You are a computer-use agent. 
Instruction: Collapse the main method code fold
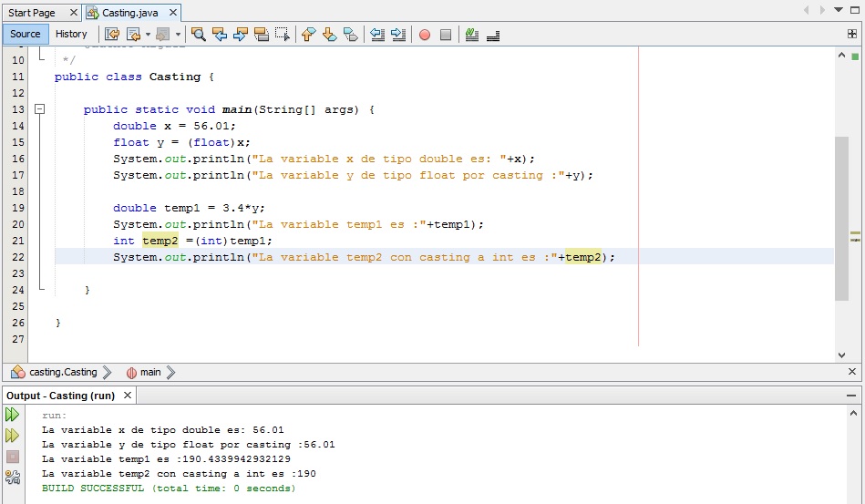coord(39,109)
